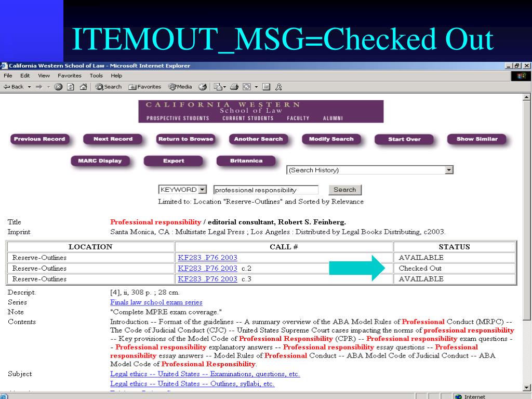The image size is (532, 399).
Task: Click the Back toolbar button
Action: (x=14, y=87)
